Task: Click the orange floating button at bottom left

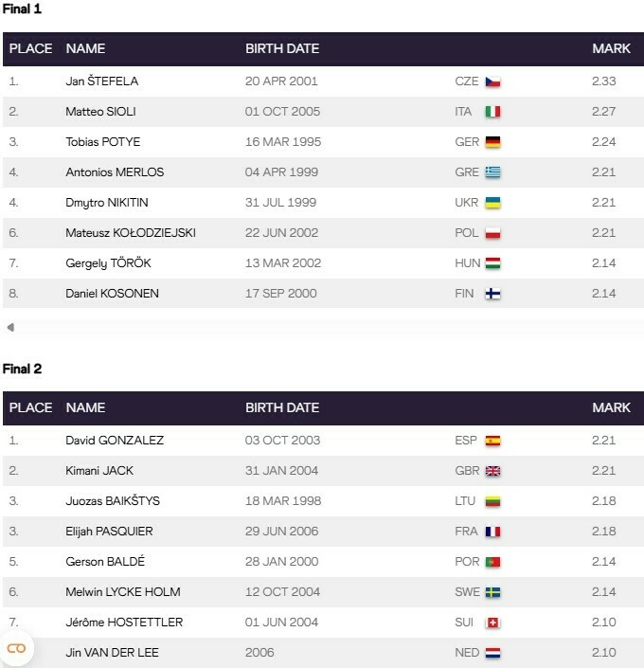Action: pyautogui.click(x=16, y=648)
